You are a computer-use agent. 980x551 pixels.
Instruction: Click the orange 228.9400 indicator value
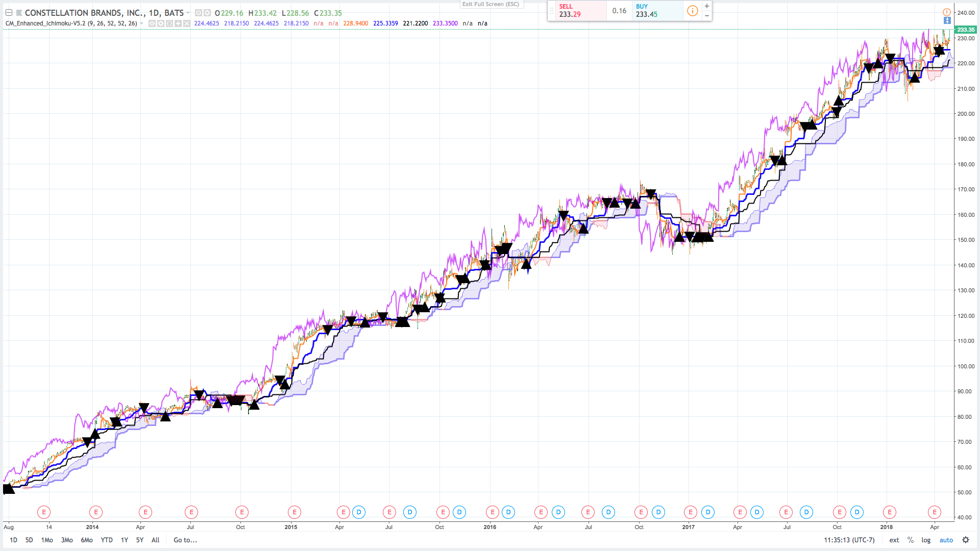(356, 23)
